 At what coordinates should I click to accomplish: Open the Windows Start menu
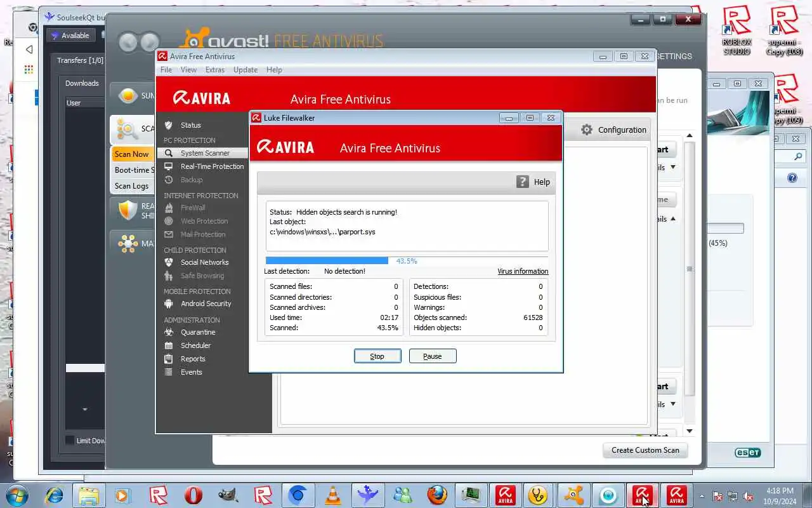(x=16, y=495)
